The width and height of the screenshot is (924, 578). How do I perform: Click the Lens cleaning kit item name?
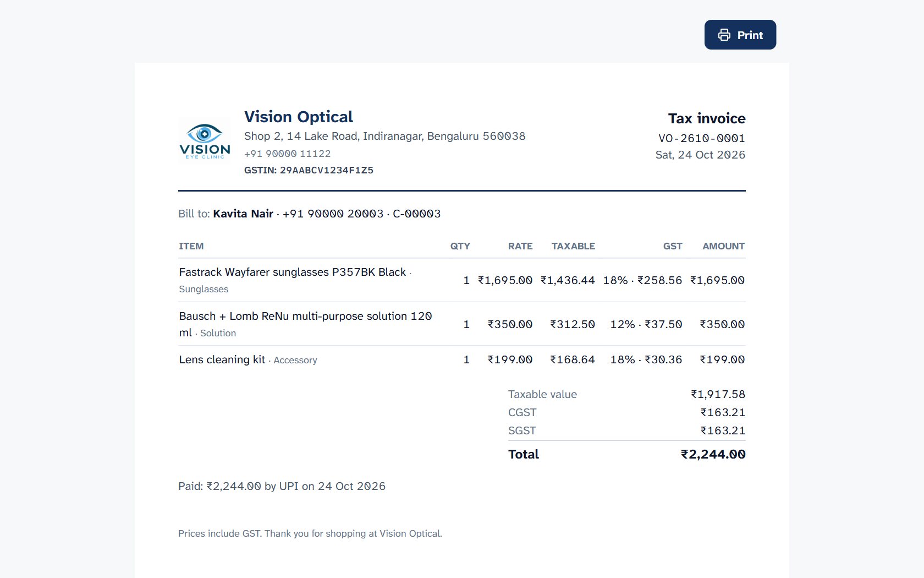click(222, 359)
